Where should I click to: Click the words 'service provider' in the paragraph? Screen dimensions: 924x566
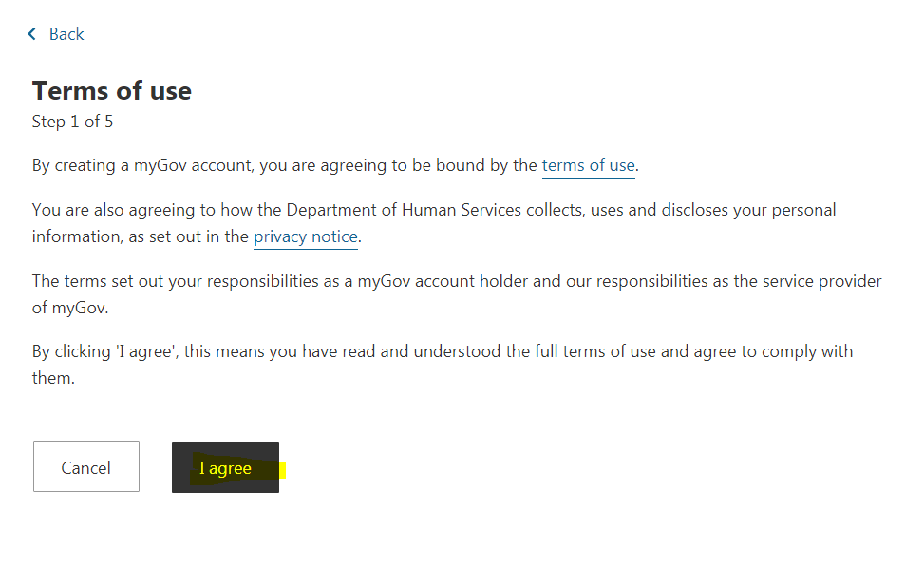pos(822,281)
